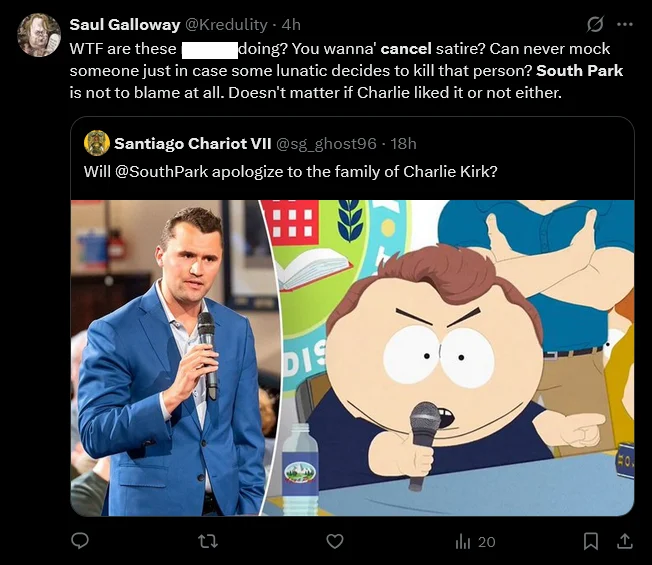The width and height of the screenshot is (652, 565).
Task: Share the post via share icon
Action: tap(625, 541)
